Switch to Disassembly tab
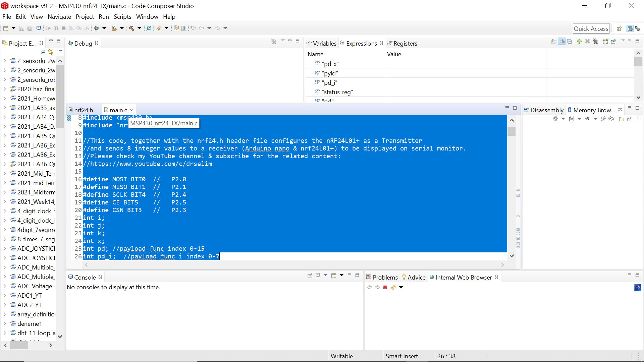 click(x=544, y=110)
